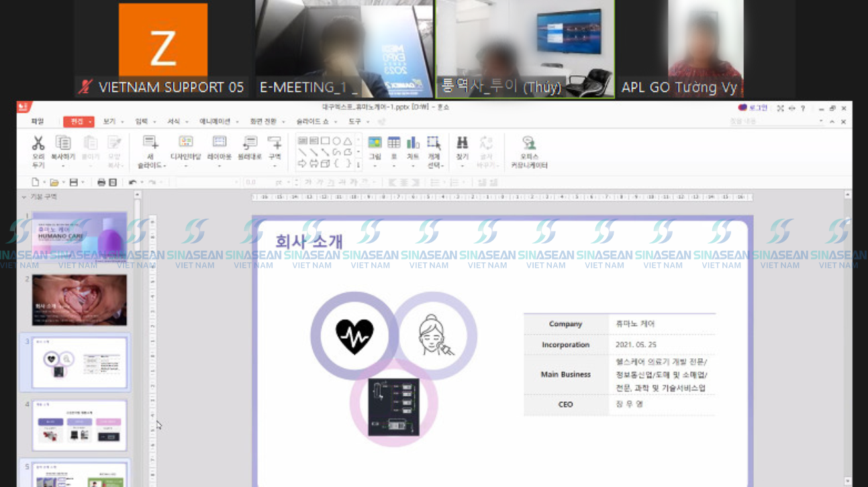Open the Slide Show (슬라이드 쇼) menu
868x487 pixels.
coord(313,121)
